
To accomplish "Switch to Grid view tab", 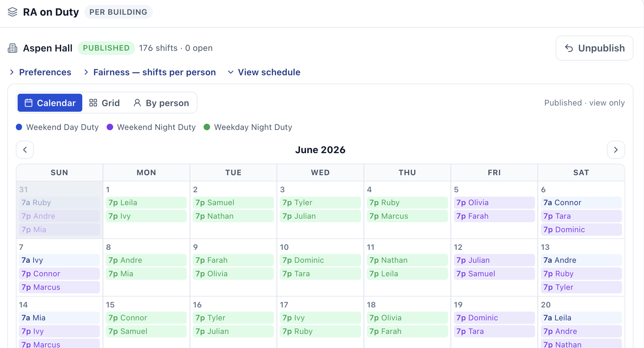I will pyautogui.click(x=105, y=103).
